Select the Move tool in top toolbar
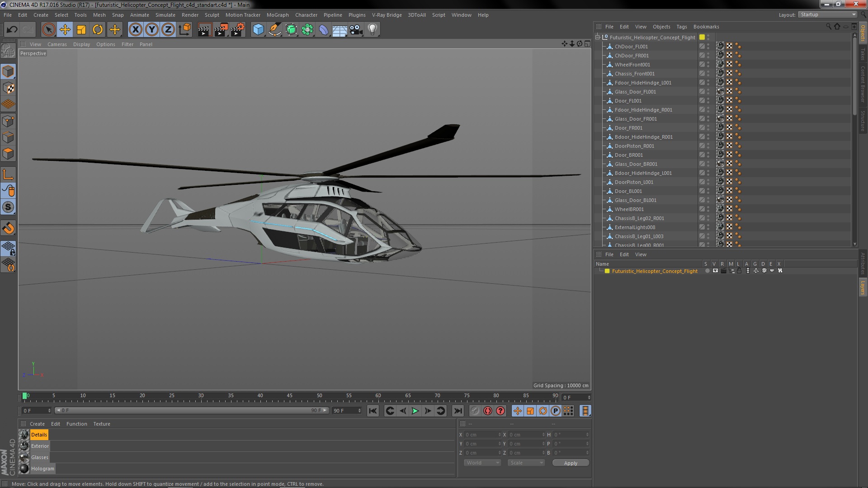Image resolution: width=868 pixels, height=488 pixels. (65, 30)
